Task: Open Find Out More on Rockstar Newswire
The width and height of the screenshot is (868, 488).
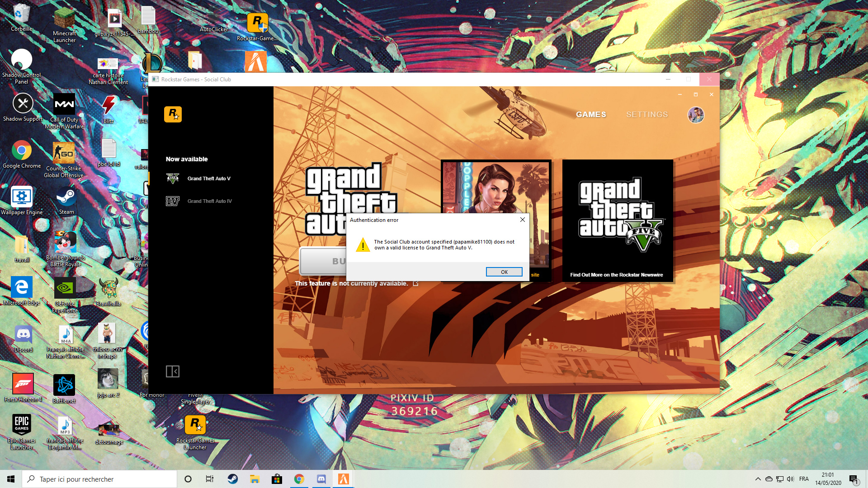Action: pyautogui.click(x=616, y=275)
